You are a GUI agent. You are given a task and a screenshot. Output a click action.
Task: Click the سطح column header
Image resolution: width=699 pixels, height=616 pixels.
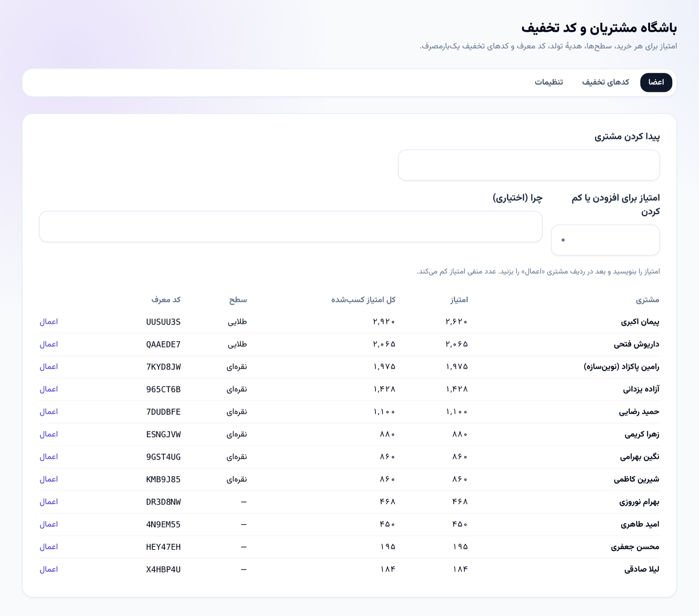[238, 300]
